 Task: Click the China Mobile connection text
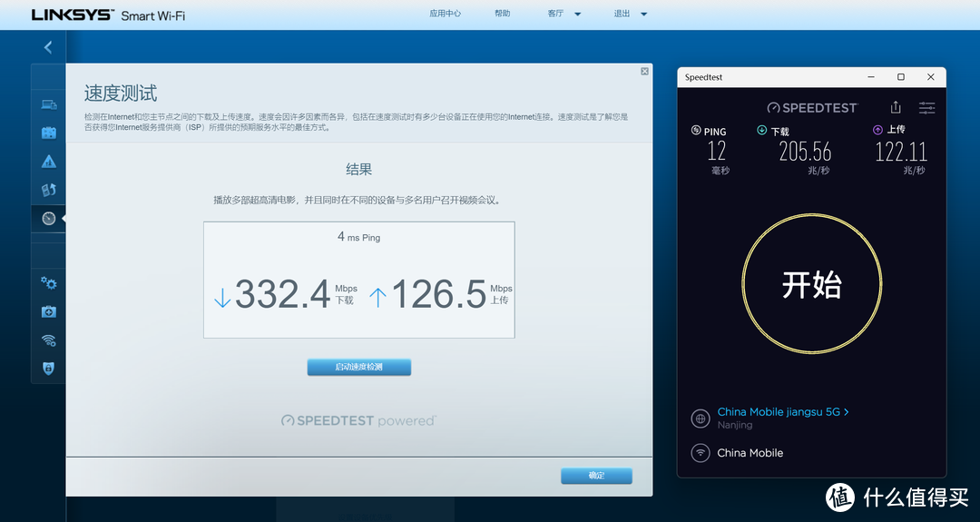pos(750,453)
